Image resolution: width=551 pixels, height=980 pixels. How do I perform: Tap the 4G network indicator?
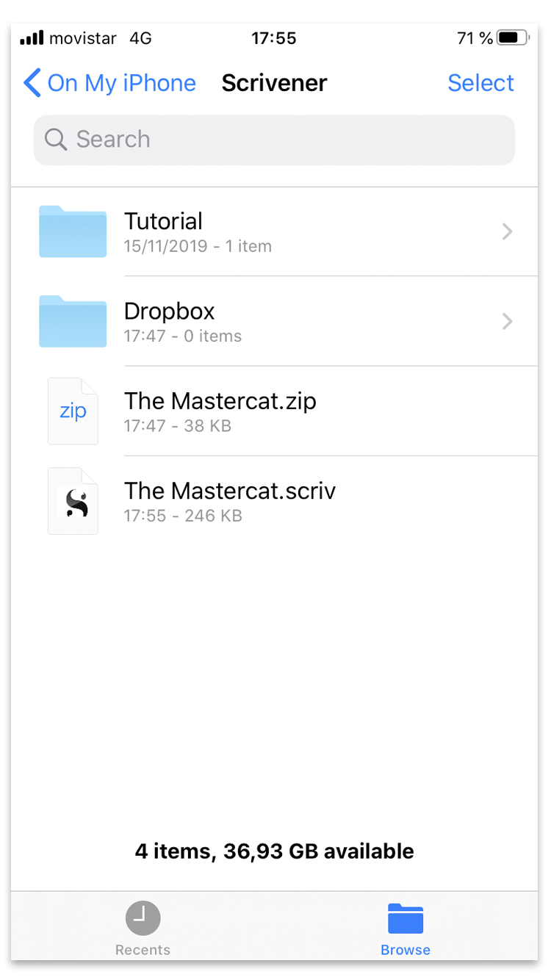[140, 38]
